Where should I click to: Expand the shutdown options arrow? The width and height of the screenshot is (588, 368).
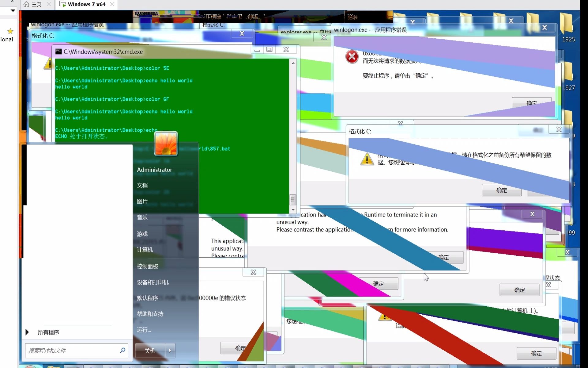[170, 351]
